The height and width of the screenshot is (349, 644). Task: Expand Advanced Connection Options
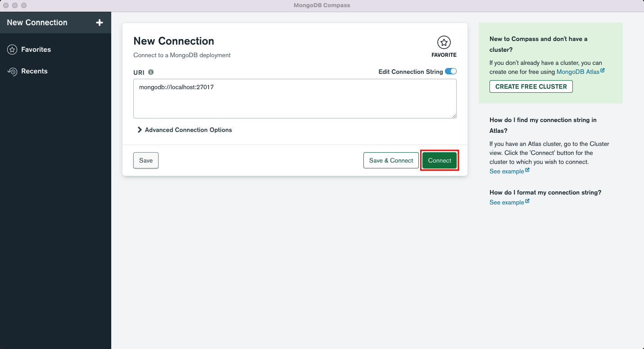185,130
